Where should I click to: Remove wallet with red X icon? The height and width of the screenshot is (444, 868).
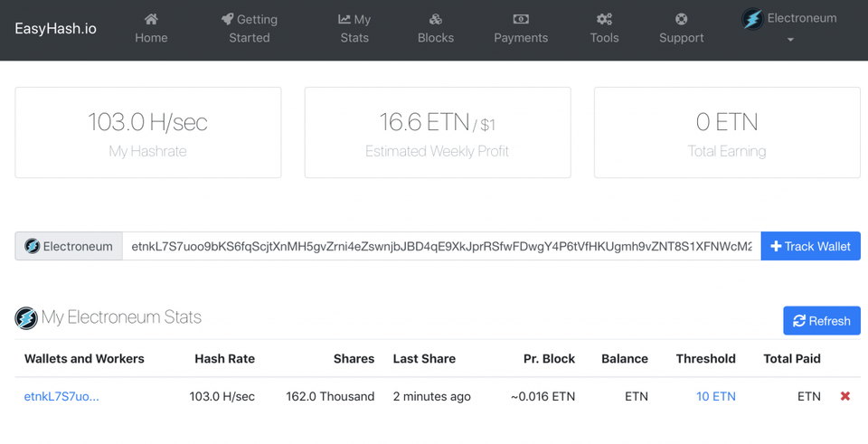845,396
